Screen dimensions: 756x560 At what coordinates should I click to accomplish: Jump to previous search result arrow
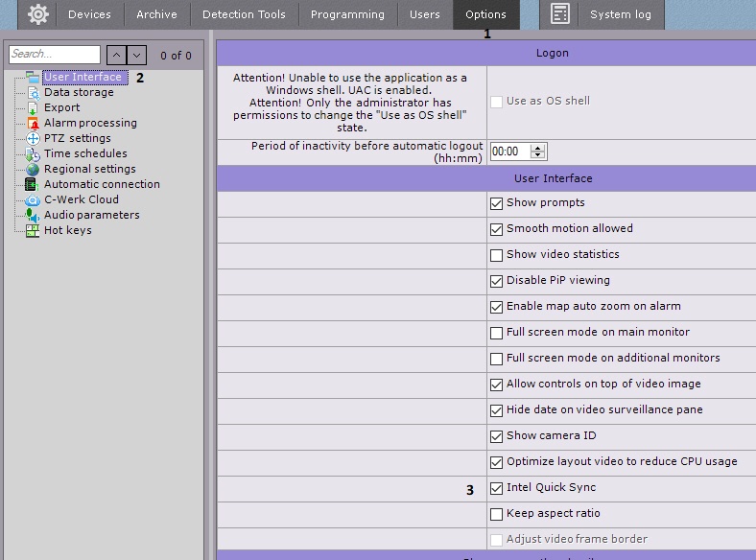(115, 56)
